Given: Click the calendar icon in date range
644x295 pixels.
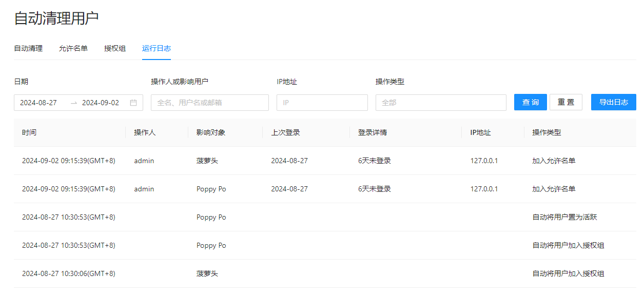Looking at the screenshot, I should tap(133, 103).
